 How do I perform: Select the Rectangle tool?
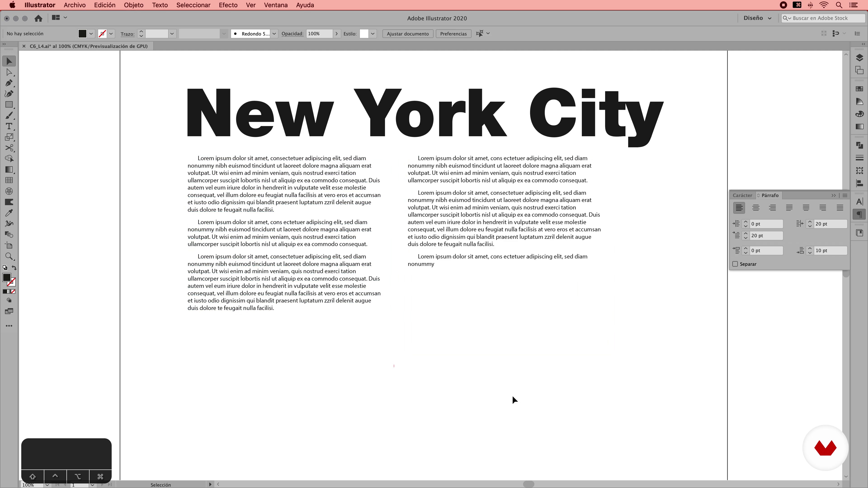9,104
